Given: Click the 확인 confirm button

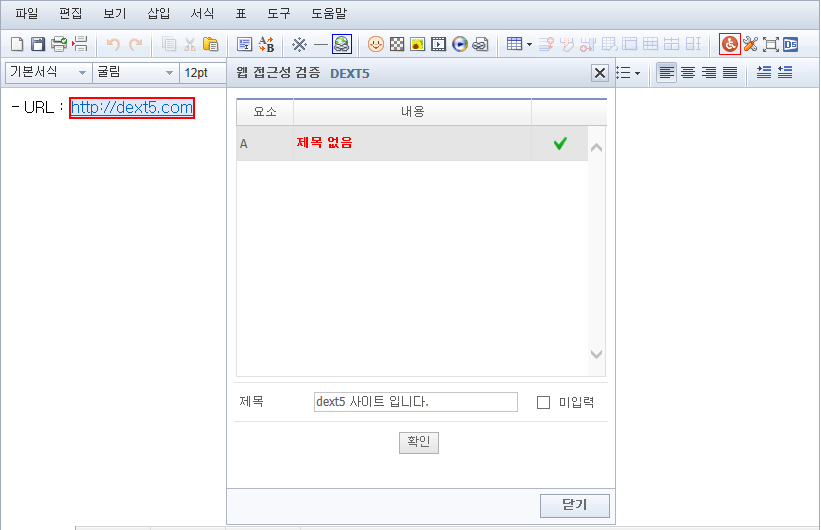Looking at the screenshot, I should pyautogui.click(x=419, y=443).
